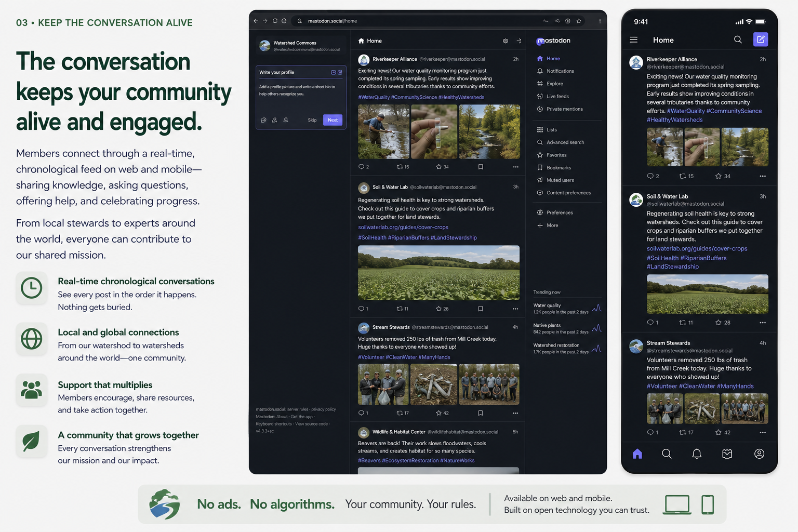This screenshot has height=532, width=798.
Task: Open Content preferences in the sidebar
Action: point(564,193)
